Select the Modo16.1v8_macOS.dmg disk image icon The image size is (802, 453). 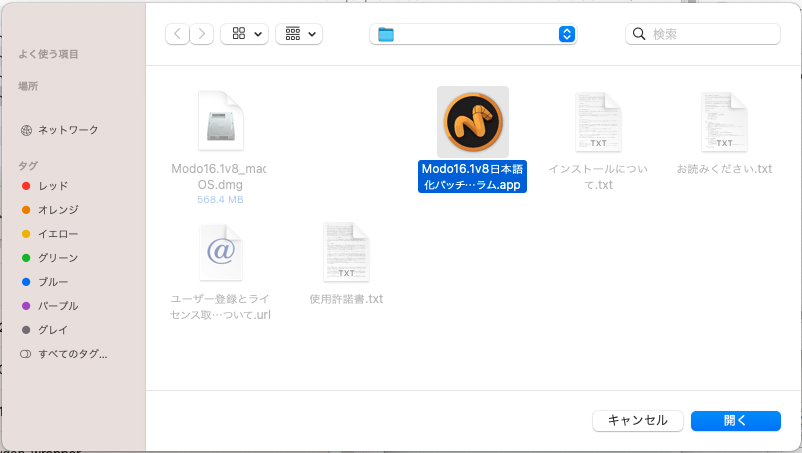220,121
